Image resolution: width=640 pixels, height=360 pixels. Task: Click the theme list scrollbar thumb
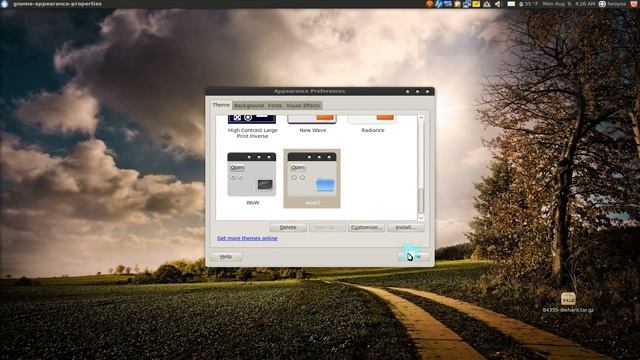(x=421, y=200)
